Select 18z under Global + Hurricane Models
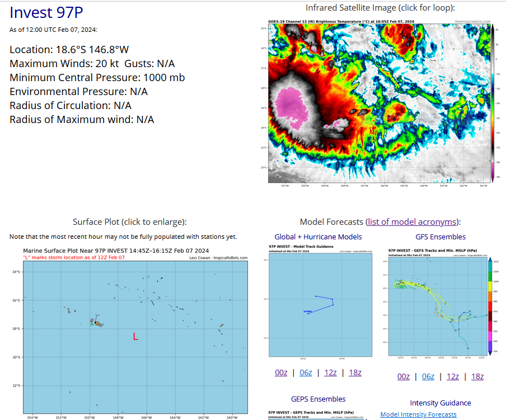506x420 pixels. coord(355,373)
